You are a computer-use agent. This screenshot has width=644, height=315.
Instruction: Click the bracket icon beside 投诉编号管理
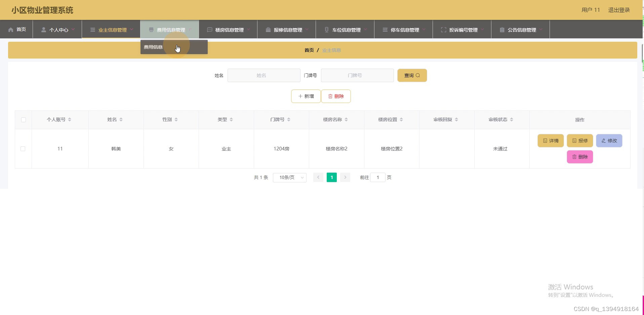tap(443, 30)
